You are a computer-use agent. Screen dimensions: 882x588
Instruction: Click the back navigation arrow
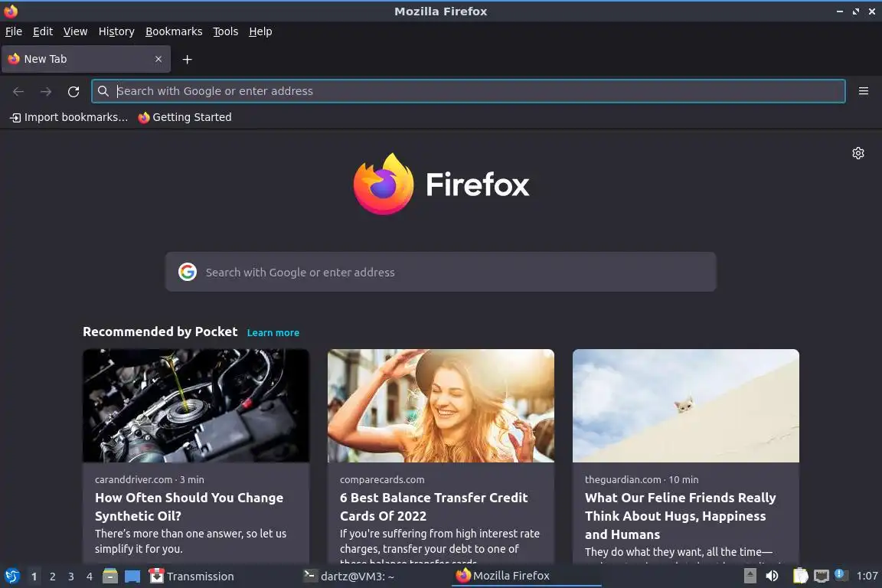(x=18, y=91)
